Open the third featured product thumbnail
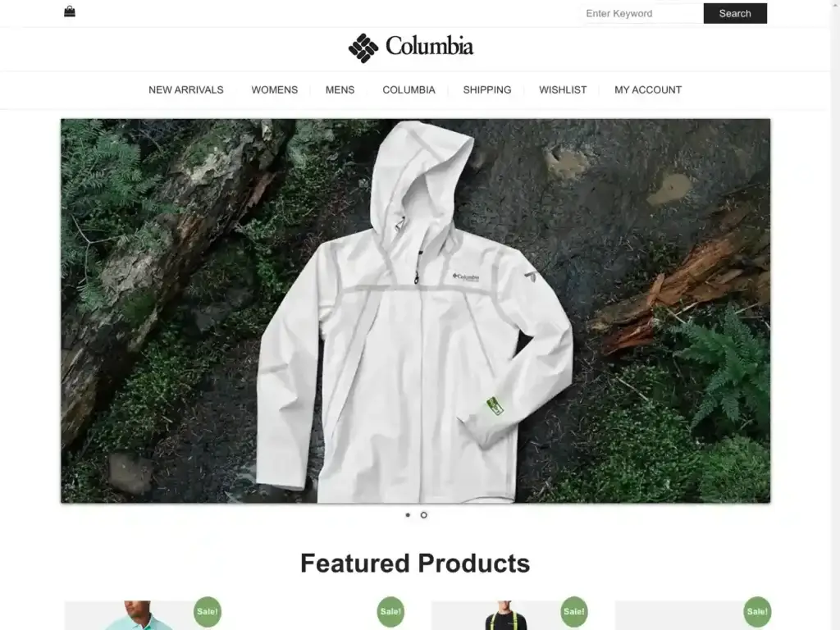This screenshot has height=630, width=840. point(509,615)
